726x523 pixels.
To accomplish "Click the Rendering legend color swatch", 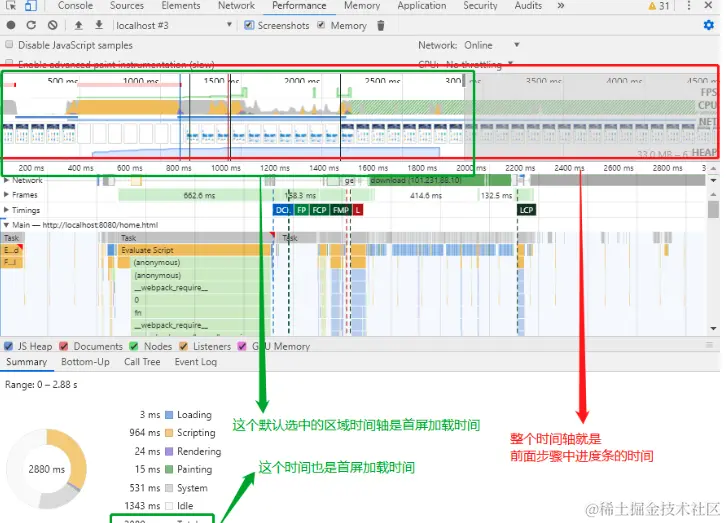I will click(x=169, y=451).
